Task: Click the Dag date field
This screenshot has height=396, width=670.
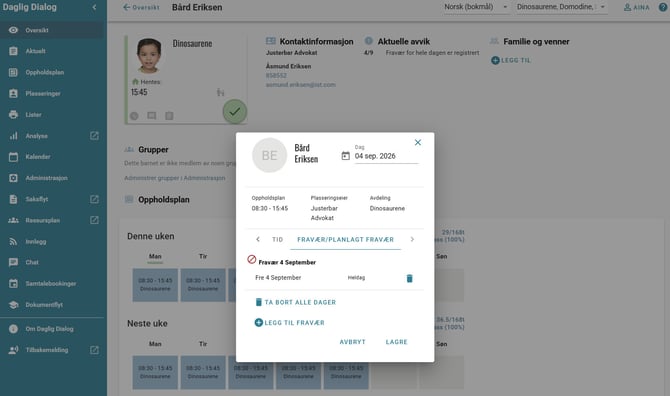Action: point(386,156)
